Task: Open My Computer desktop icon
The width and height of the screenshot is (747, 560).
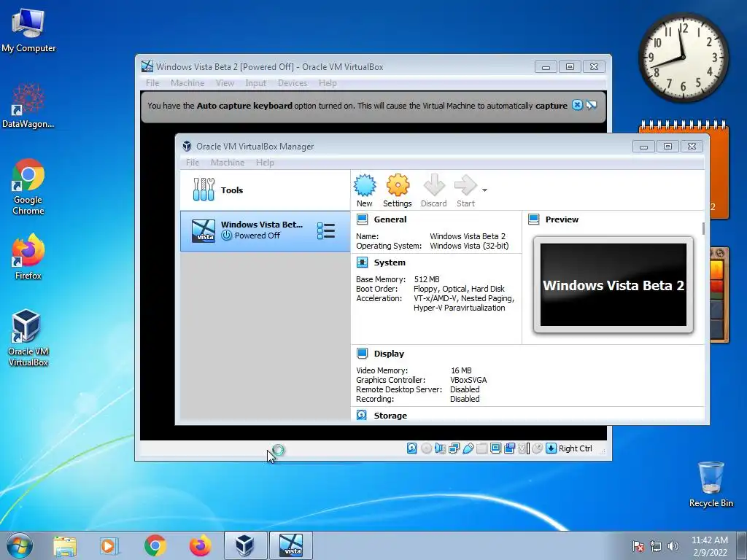Action: tap(28, 29)
